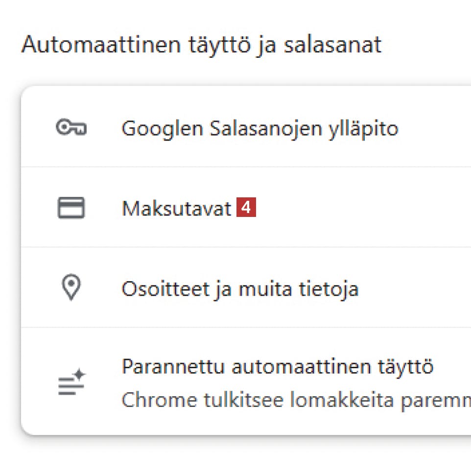471x476 pixels.
Task: Click the red number 4 badge
Action: 246,208
